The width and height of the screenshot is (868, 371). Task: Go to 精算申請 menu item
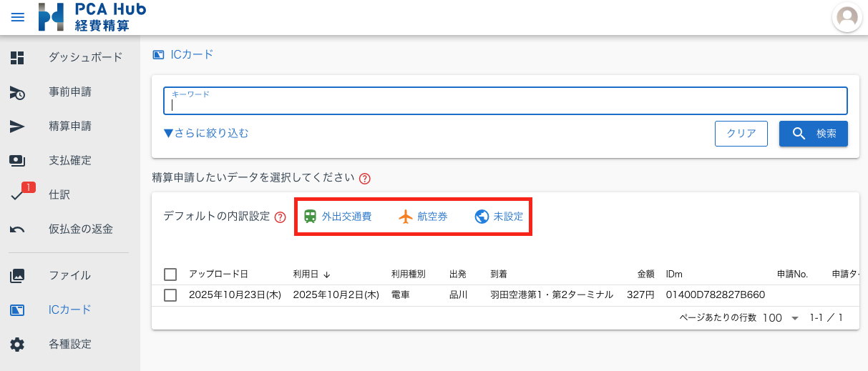[x=70, y=126]
